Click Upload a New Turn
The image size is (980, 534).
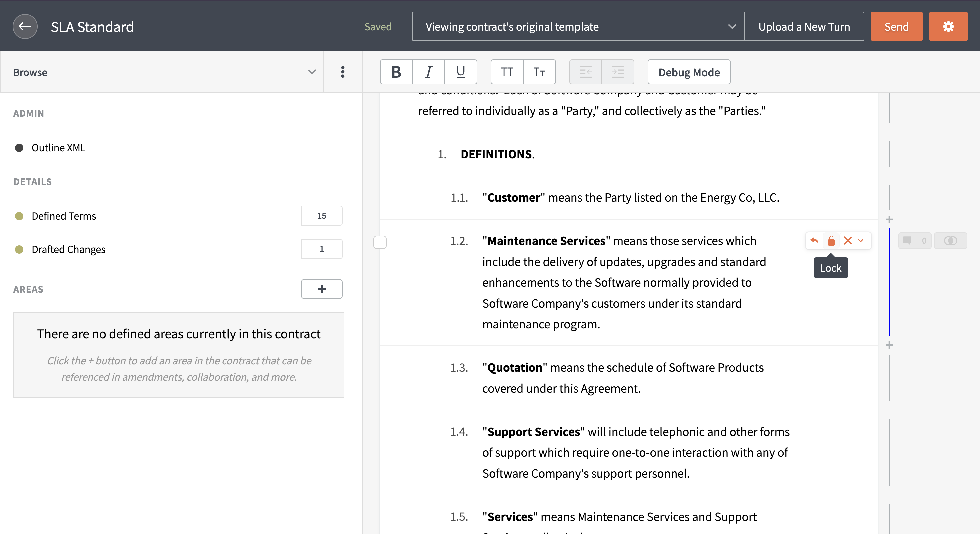[804, 26]
